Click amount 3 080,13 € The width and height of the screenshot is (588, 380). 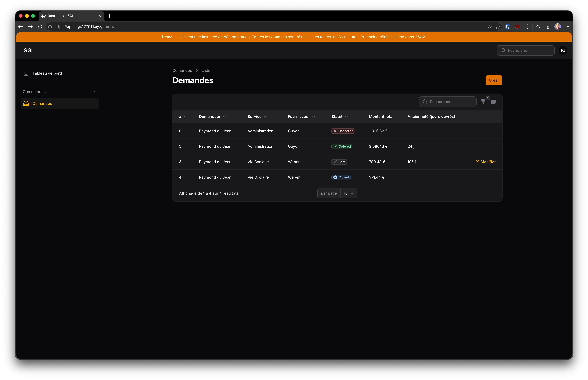tap(378, 147)
